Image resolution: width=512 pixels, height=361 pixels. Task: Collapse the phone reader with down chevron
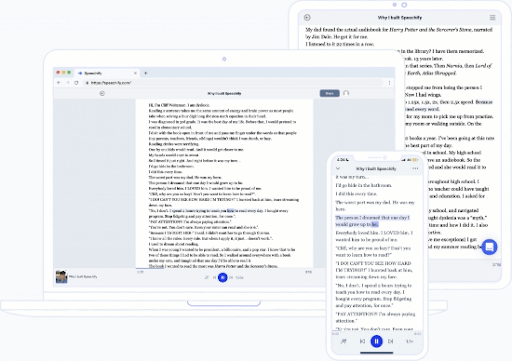click(x=338, y=169)
